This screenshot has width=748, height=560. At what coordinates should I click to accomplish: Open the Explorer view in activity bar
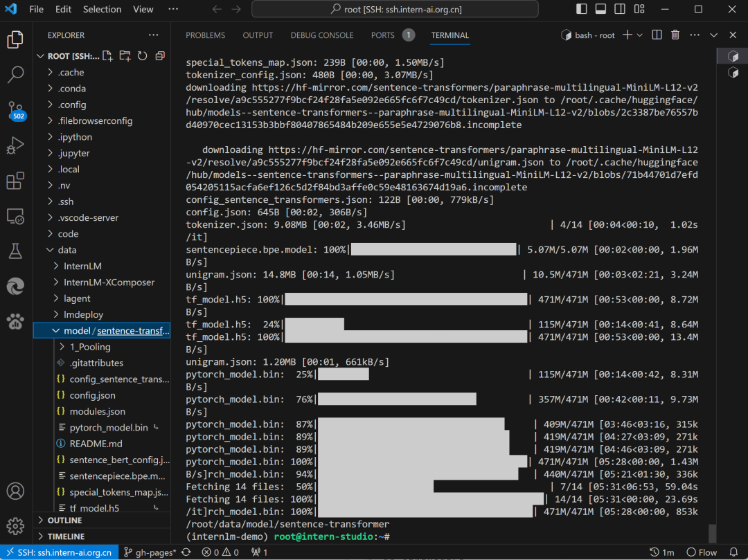pyautogui.click(x=15, y=39)
